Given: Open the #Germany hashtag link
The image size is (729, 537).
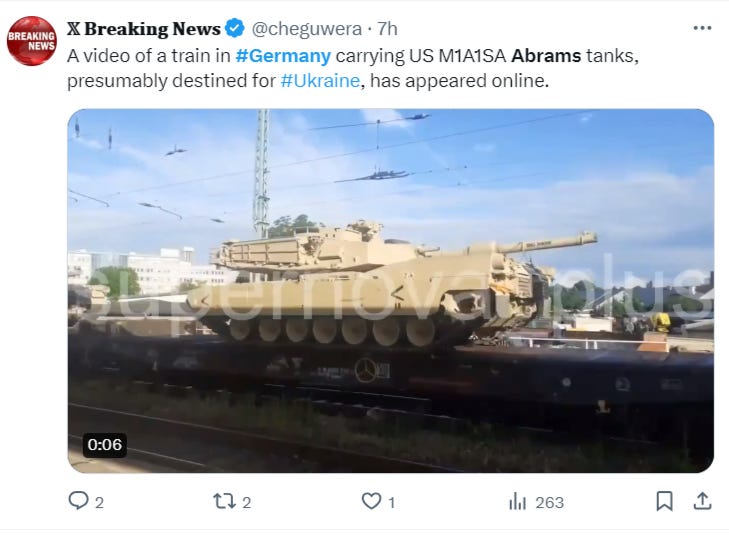Looking at the screenshot, I should pos(283,56).
